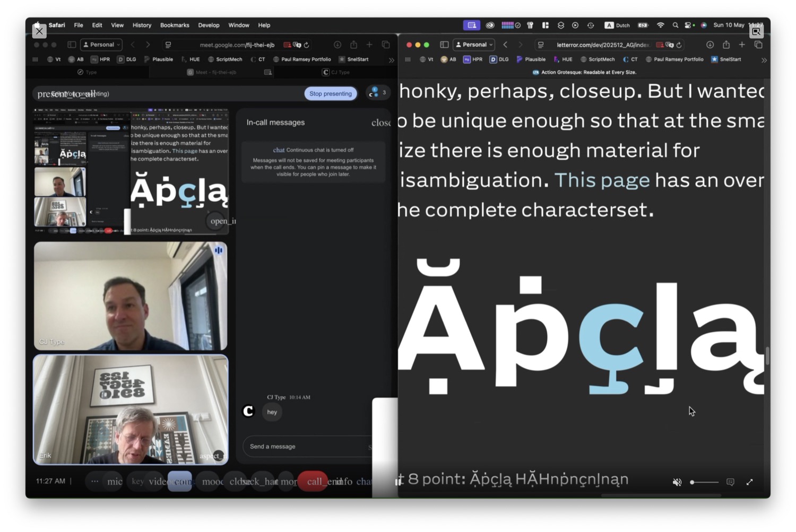
Task: Open downloads in the letterror Safari window
Action: pyautogui.click(x=710, y=45)
